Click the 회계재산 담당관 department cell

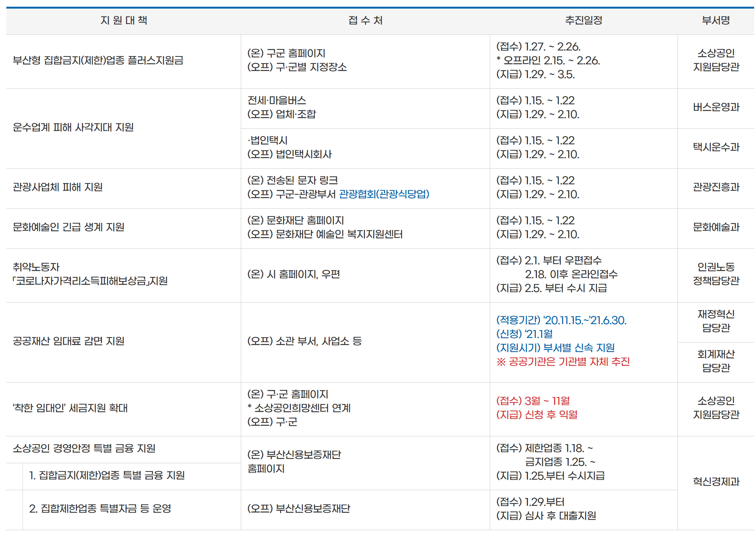coord(716,361)
